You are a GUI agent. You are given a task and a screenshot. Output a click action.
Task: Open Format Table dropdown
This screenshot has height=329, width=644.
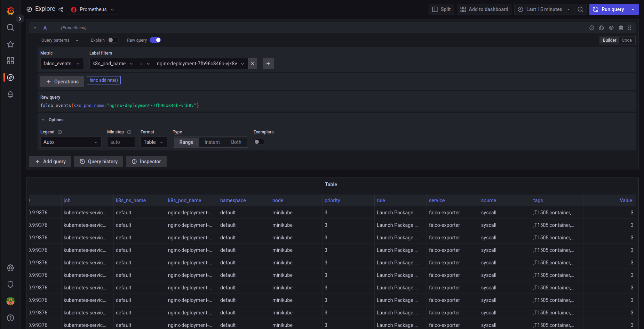[x=154, y=142]
